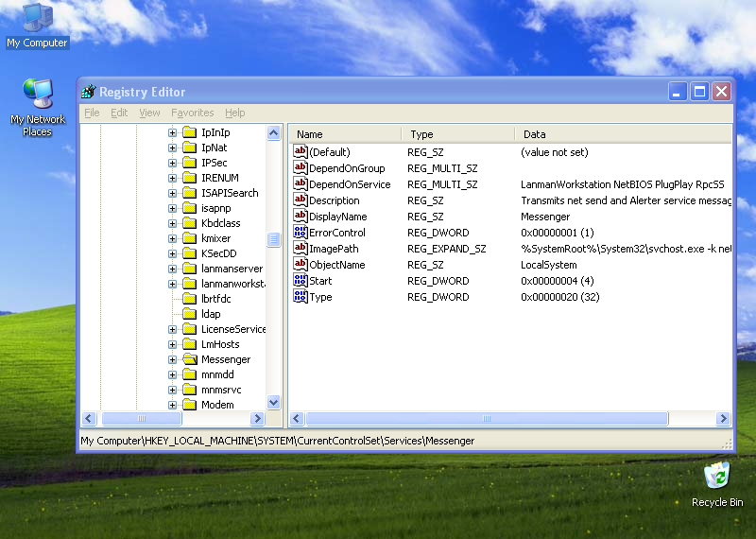Click the values pane scroll right arrow
The width and height of the screenshot is (756, 539).
pos(723,418)
